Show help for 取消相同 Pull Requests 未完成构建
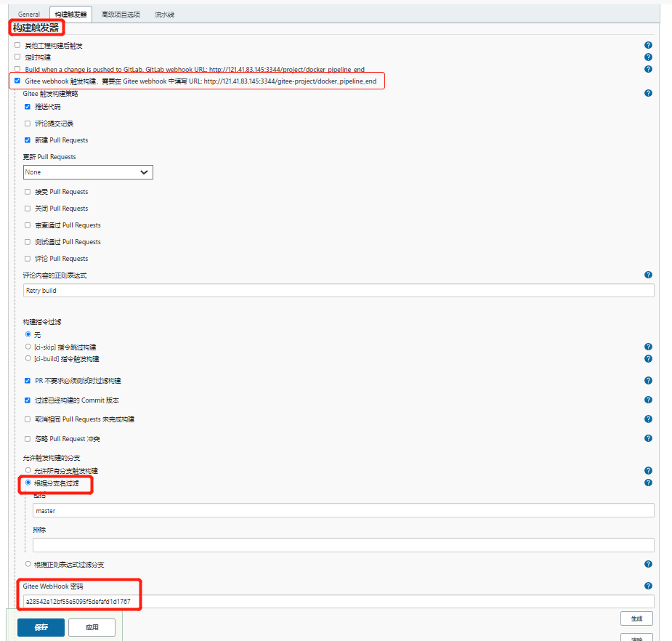 point(648,419)
